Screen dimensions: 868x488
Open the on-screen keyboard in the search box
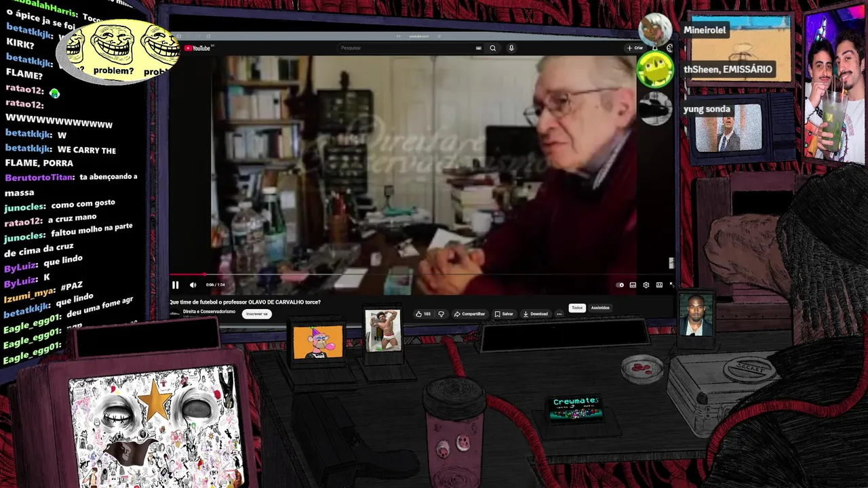pos(479,48)
